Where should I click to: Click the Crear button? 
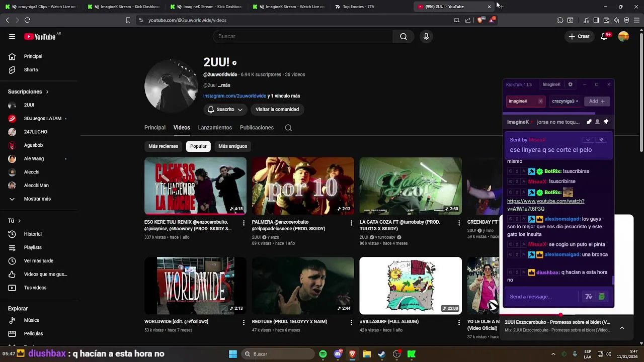[579, 36]
